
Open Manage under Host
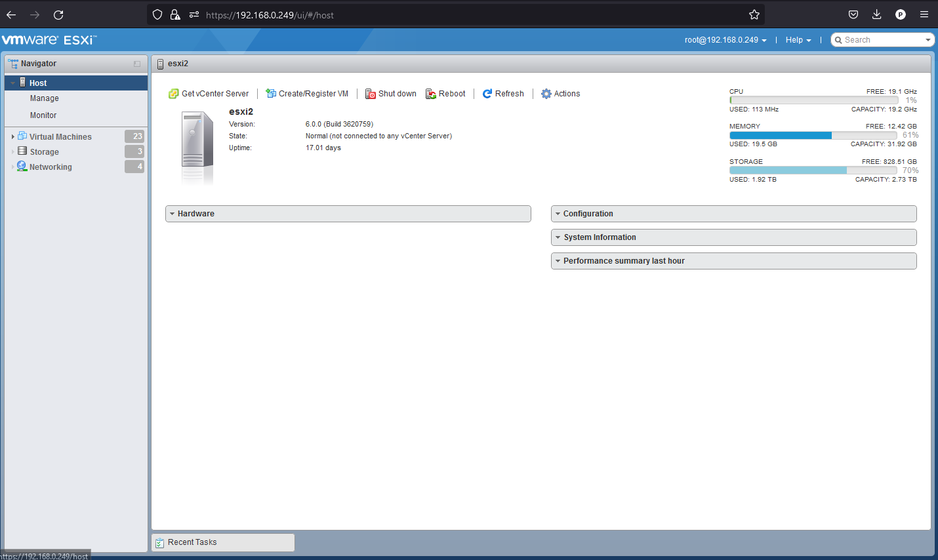(45, 98)
